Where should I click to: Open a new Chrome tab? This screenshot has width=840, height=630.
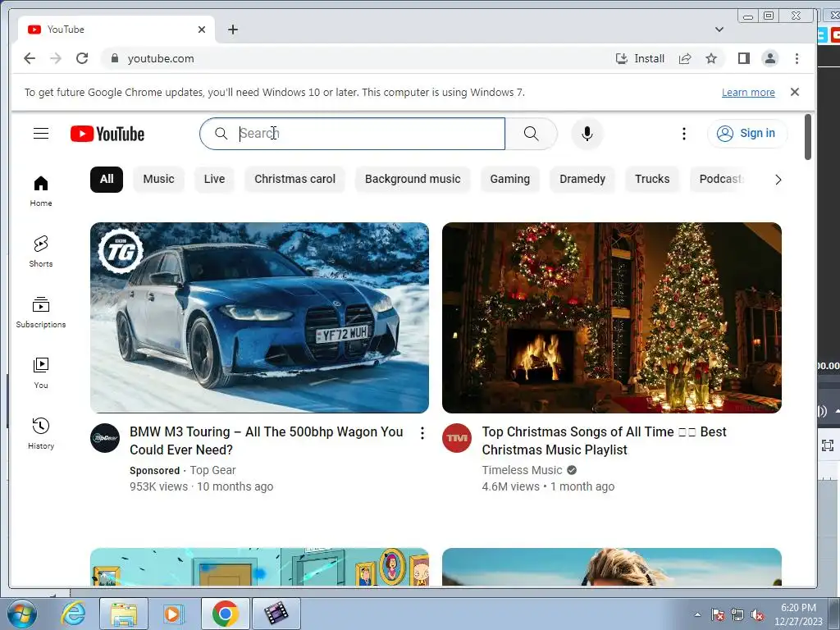pos(232,30)
